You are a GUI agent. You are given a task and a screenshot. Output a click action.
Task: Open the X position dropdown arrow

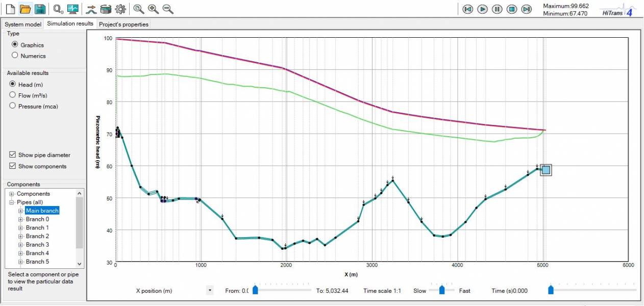coord(209,291)
